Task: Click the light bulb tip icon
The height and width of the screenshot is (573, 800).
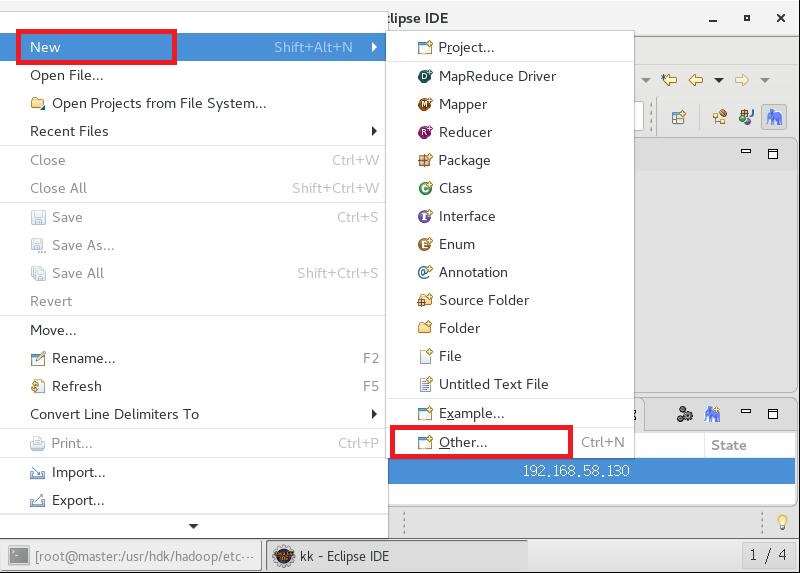Action: click(x=782, y=522)
